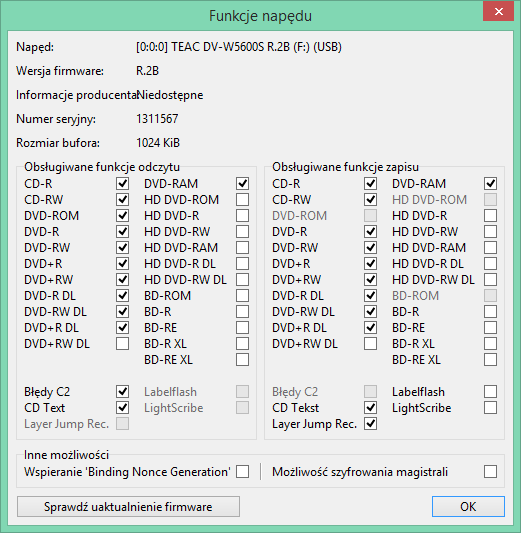
Task: Toggle CD-RW checkbox in read functions
Action: (122, 200)
